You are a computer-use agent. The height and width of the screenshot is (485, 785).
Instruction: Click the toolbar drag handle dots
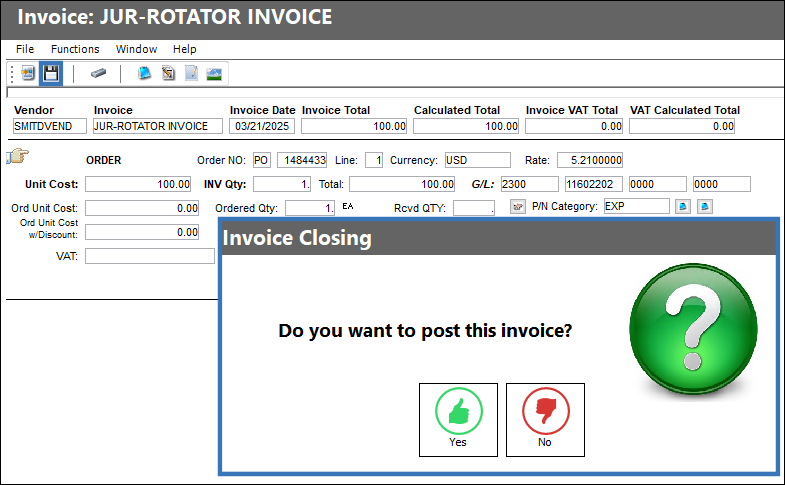tap(12, 74)
